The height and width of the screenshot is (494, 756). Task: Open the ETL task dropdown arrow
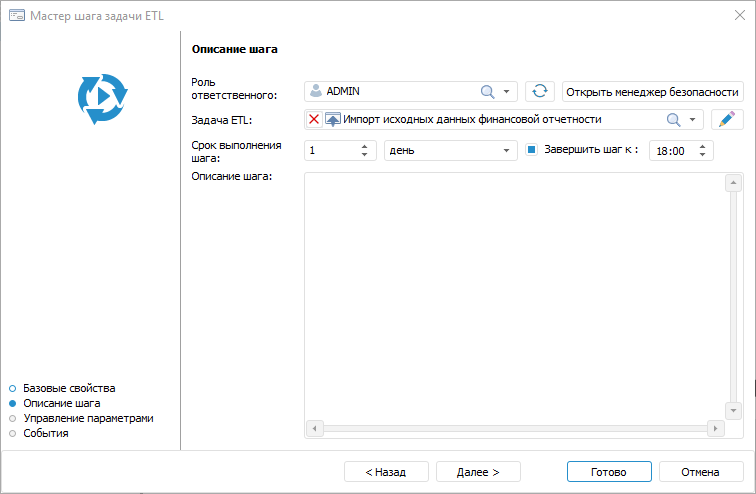[x=692, y=120]
